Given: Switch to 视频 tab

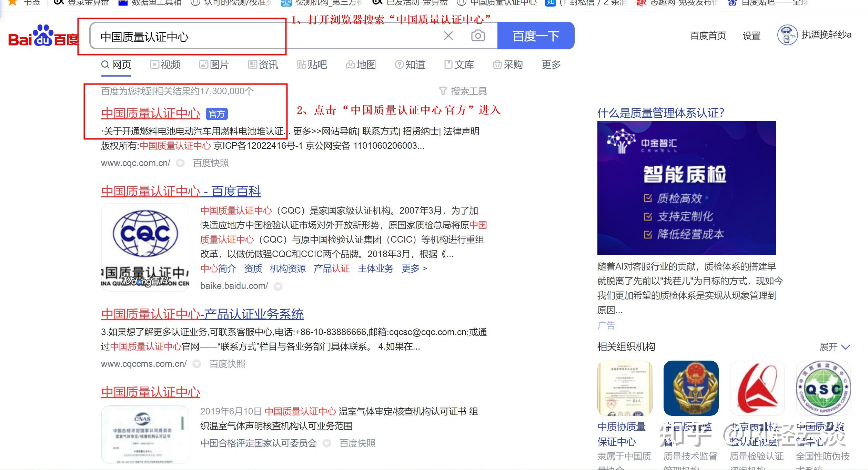Looking at the screenshot, I should point(165,65).
